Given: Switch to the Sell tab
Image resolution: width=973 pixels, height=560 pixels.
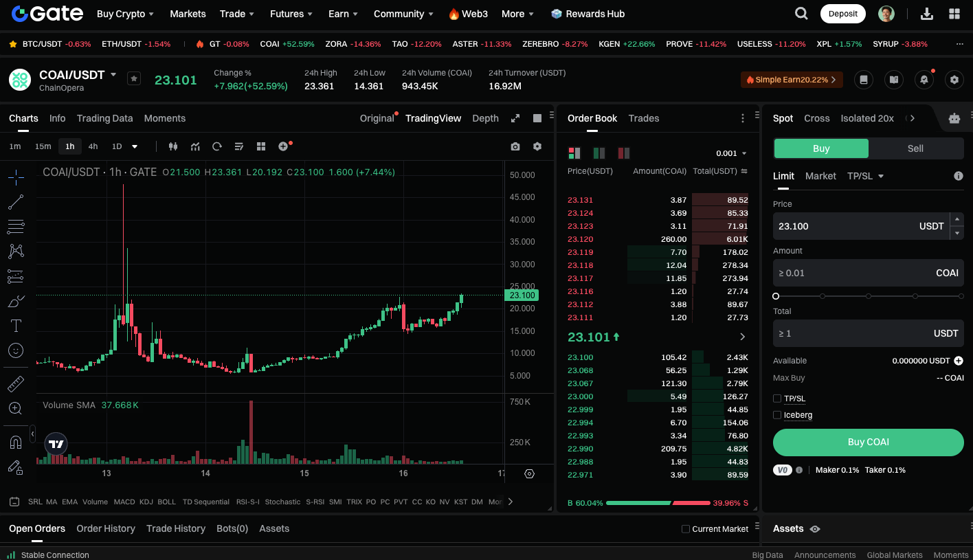Looking at the screenshot, I should (915, 148).
